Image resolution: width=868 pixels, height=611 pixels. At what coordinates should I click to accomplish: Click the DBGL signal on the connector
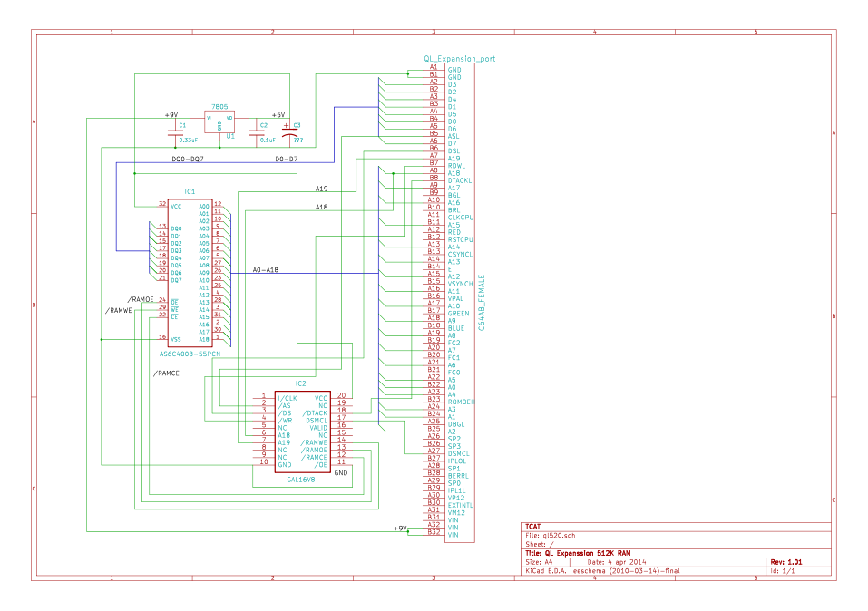456,424
